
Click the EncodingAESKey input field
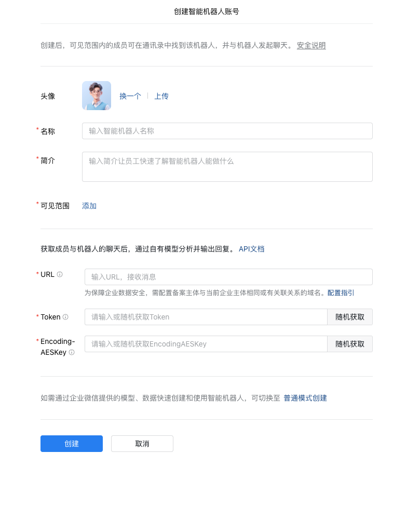(x=206, y=344)
